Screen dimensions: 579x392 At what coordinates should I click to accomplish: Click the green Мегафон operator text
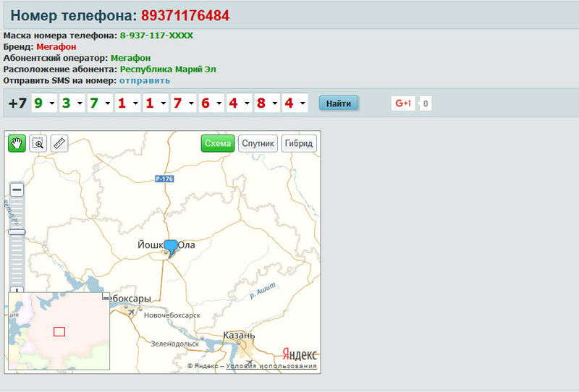tap(131, 58)
